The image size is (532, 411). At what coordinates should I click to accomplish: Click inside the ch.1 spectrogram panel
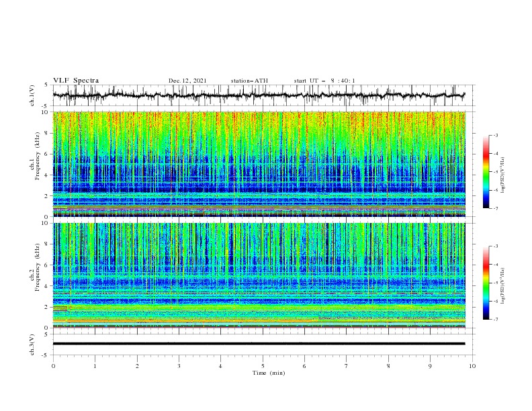pyautogui.click(x=259, y=164)
